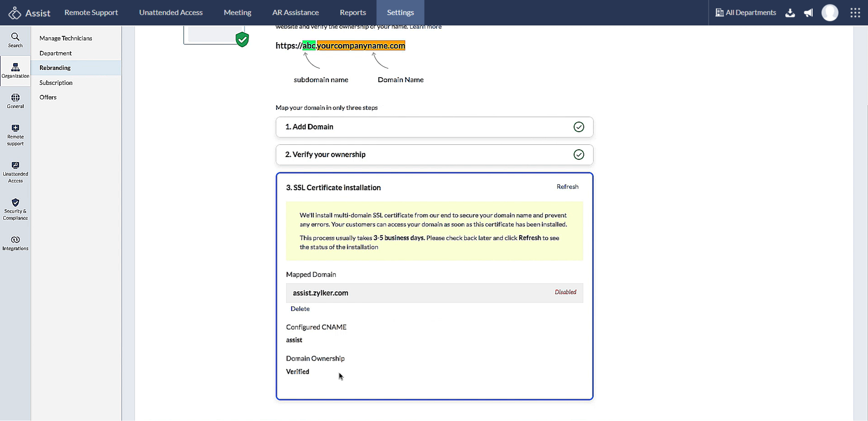This screenshot has height=421, width=868.
Task: Select the Search icon in the sidebar
Action: tap(15, 40)
